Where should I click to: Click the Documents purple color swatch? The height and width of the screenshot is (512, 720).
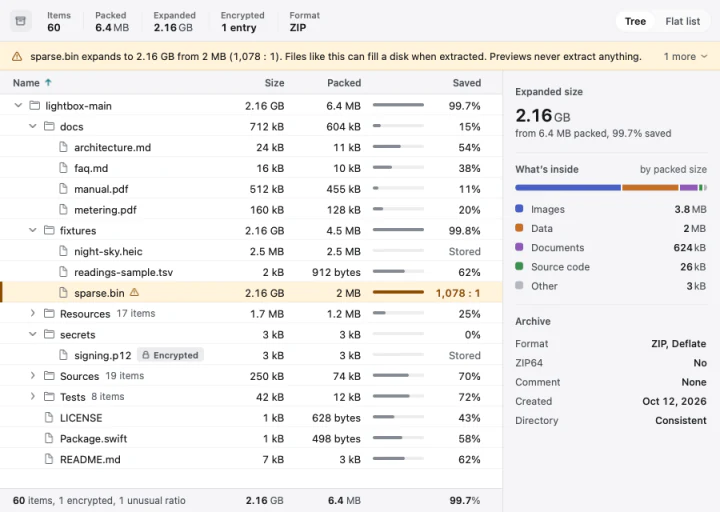(x=519, y=247)
